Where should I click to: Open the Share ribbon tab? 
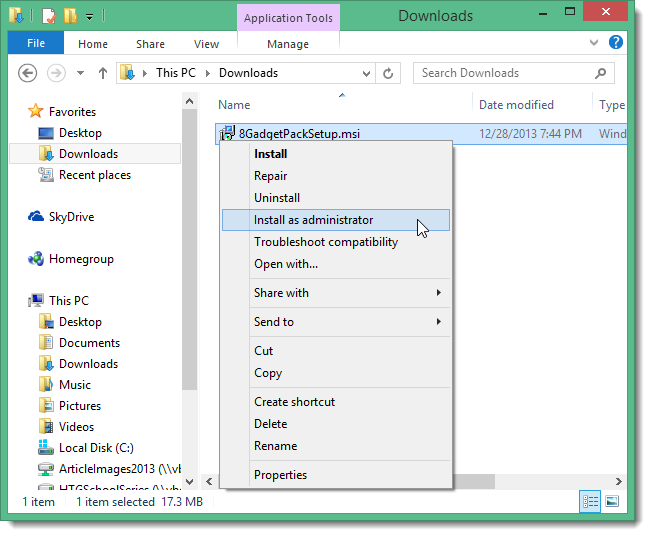tap(150, 44)
